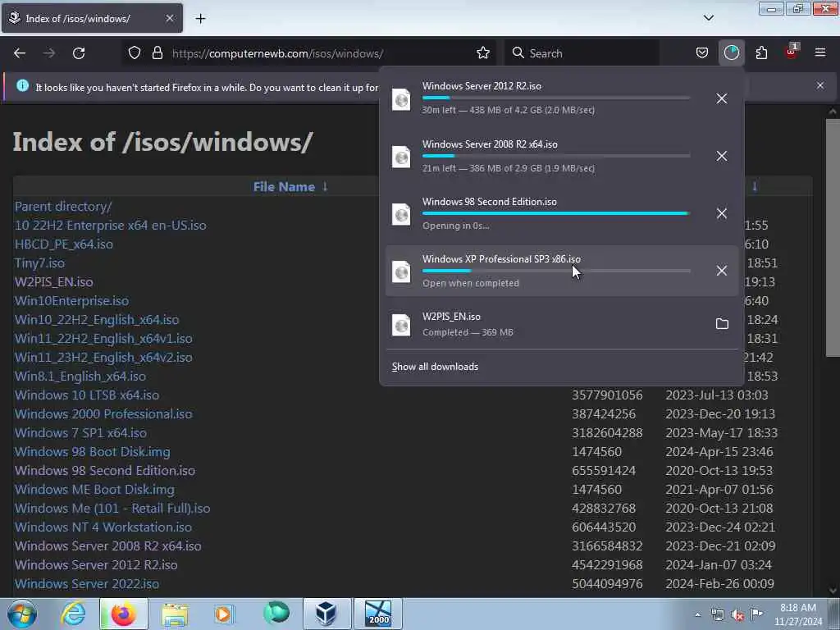Open the Firefox hamburger application menu
The image size is (840, 630).
tap(820, 53)
